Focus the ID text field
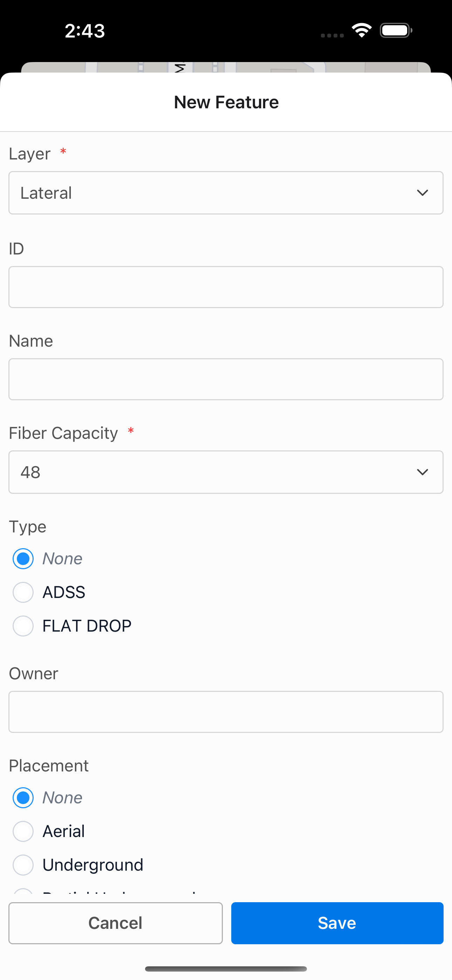Screen dimensions: 452x980 pos(226,287)
